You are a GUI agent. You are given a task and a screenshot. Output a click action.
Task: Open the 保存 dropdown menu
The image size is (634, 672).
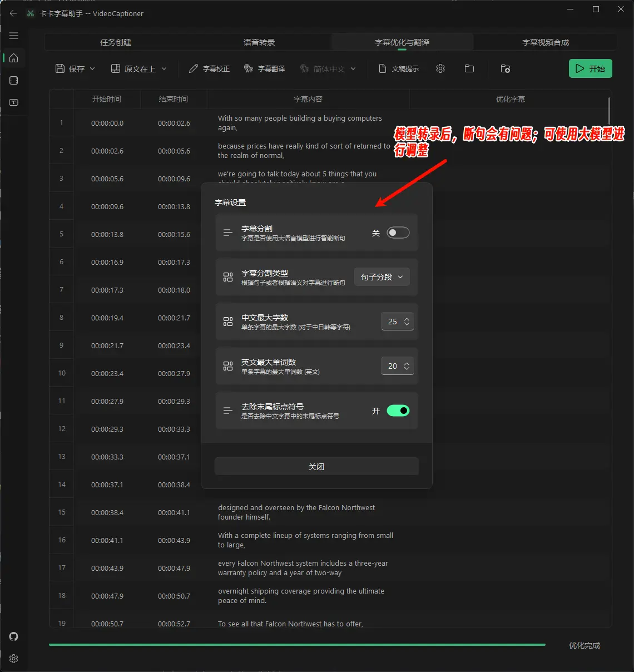[x=75, y=68]
